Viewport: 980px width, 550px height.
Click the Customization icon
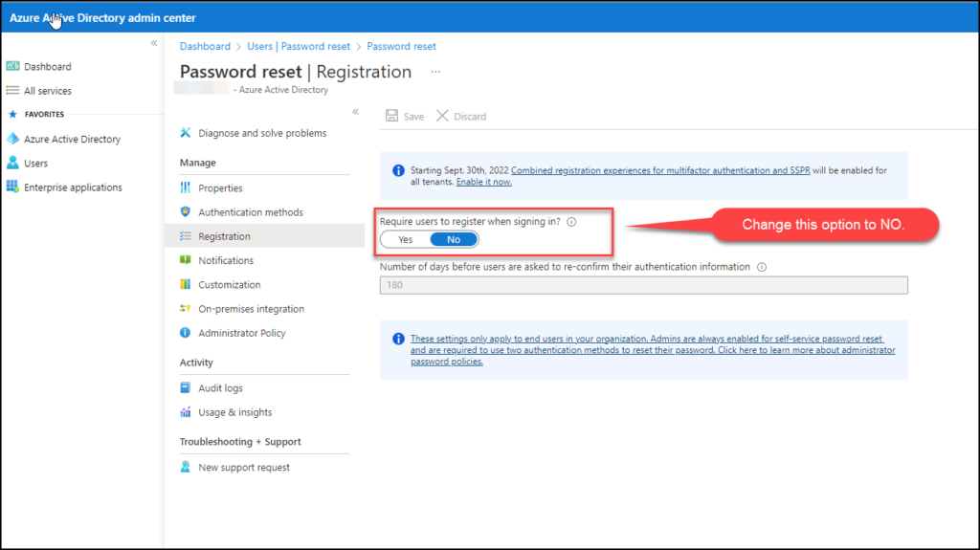(x=185, y=284)
